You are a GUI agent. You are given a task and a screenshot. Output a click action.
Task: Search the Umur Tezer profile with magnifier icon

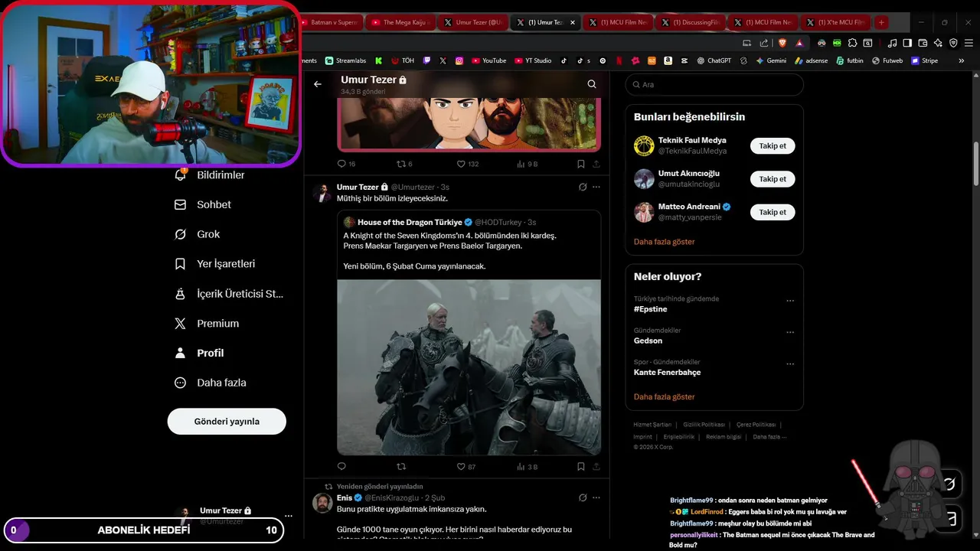(x=592, y=84)
